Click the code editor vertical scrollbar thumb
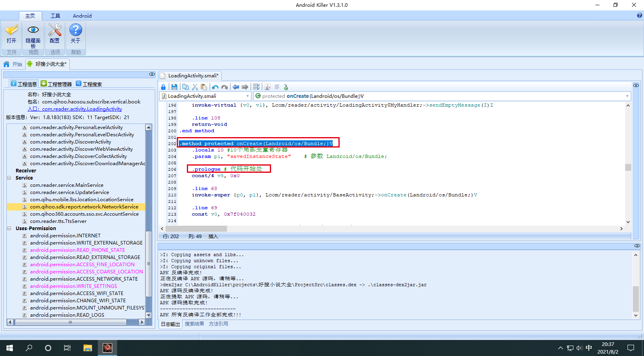This screenshot has height=356, width=644. click(628, 167)
